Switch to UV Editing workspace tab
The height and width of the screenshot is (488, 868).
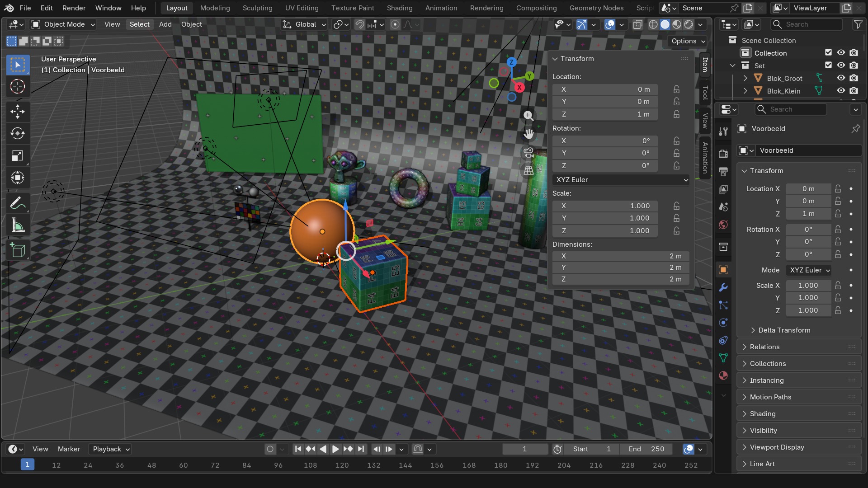302,8
